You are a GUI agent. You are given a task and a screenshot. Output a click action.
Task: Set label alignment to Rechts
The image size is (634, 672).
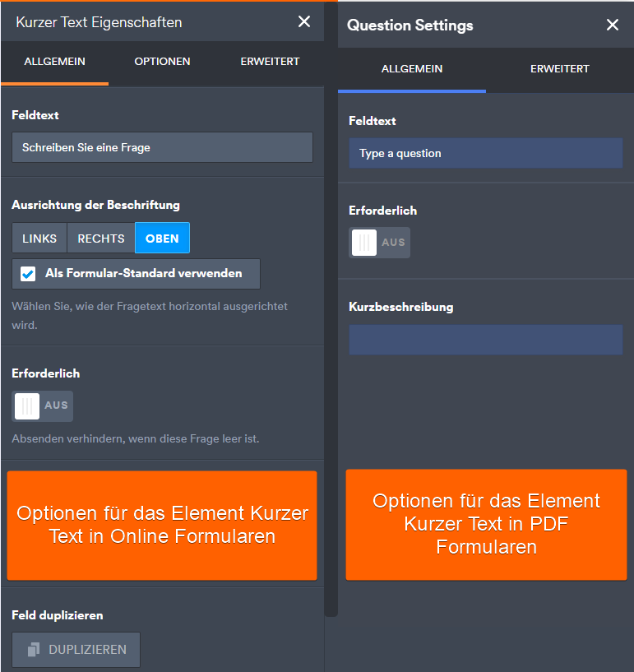(x=101, y=239)
